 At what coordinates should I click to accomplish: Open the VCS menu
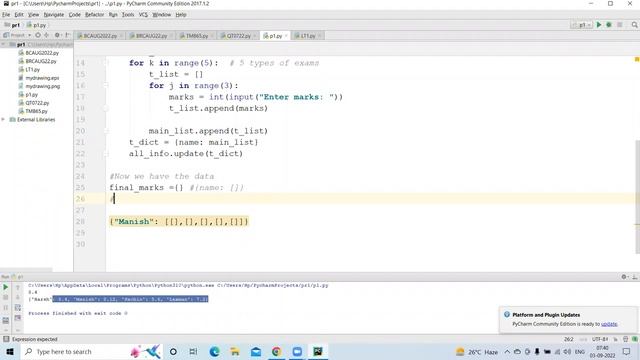coord(143,15)
